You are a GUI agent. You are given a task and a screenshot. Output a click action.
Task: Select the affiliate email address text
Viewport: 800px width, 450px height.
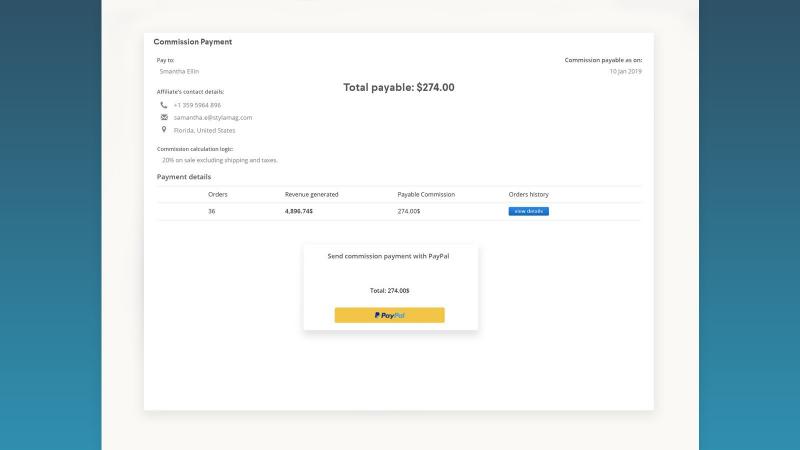point(213,117)
